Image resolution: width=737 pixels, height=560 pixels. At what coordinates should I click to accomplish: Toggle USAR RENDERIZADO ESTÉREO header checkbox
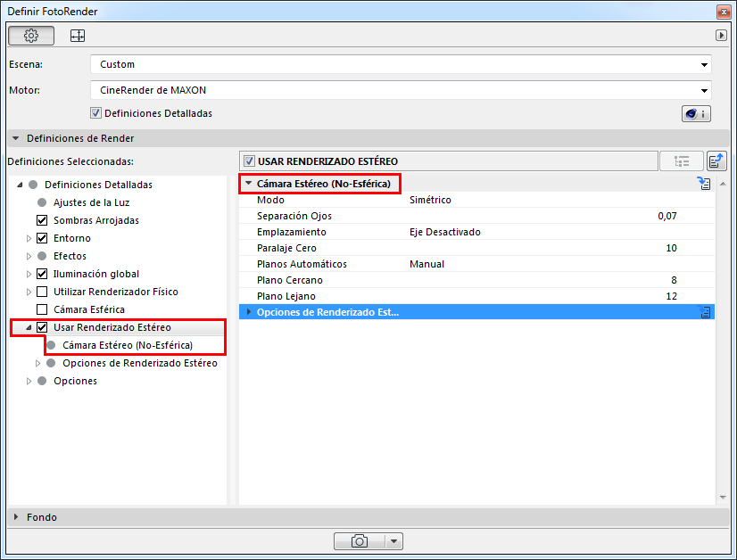pos(249,161)
